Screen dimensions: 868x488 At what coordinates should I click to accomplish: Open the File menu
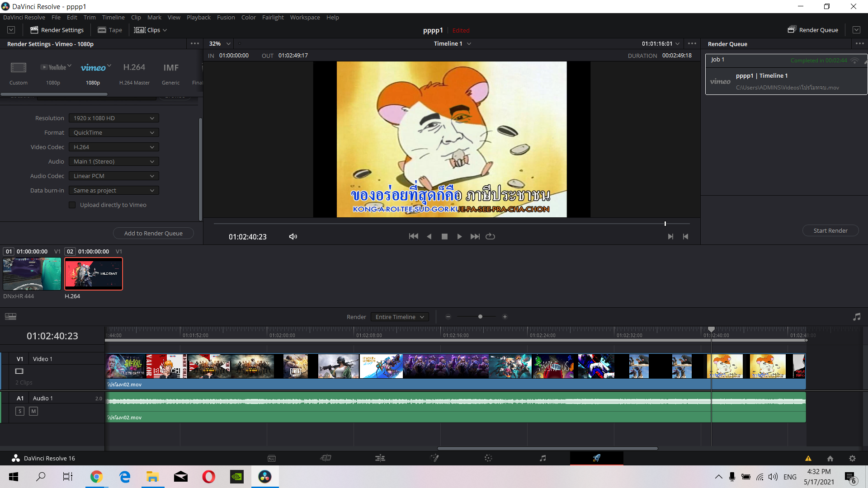click(56, 17)
